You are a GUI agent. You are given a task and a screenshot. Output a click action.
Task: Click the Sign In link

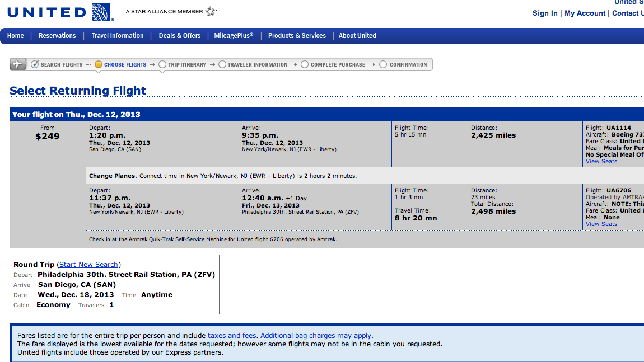(x=545, y=13)
